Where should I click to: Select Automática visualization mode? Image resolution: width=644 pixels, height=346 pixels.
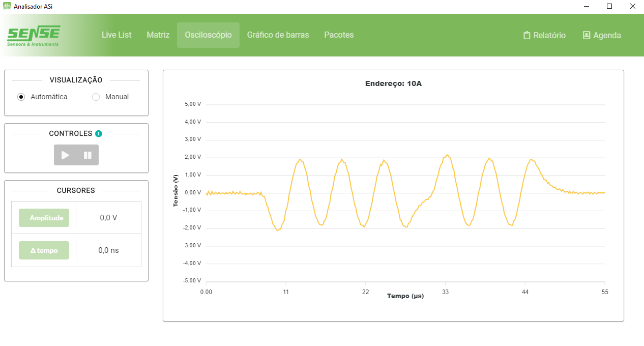tap(21, 97)
